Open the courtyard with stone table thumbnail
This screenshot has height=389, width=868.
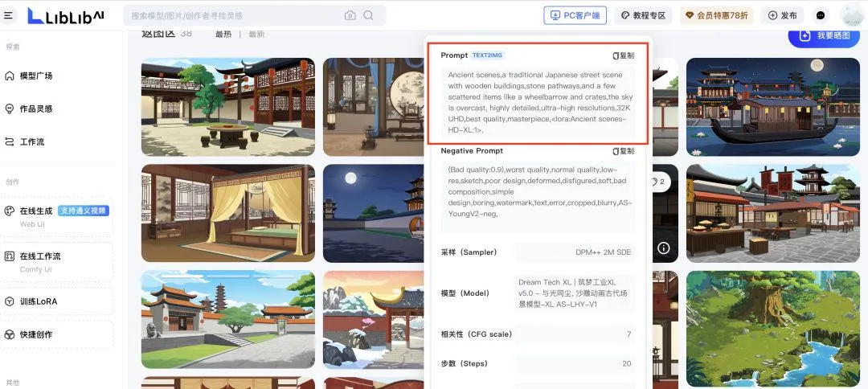228,107
